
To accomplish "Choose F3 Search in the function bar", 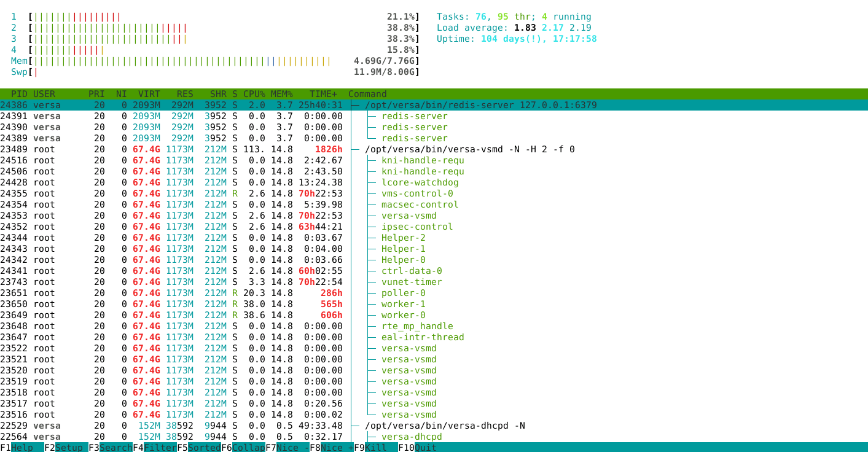I will [x=111, y=447].
